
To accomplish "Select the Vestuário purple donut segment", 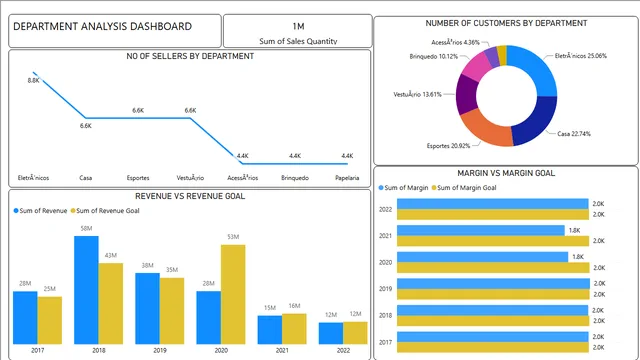I will 466,95.
